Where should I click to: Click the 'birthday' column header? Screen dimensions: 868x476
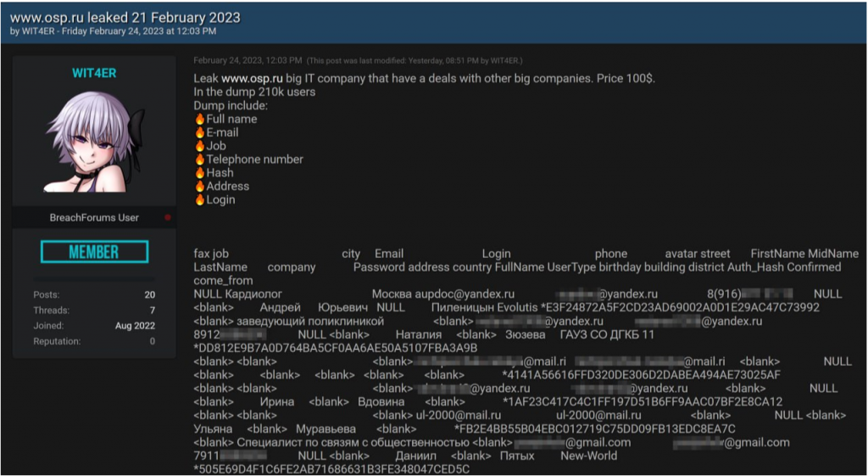click(621, 267)
